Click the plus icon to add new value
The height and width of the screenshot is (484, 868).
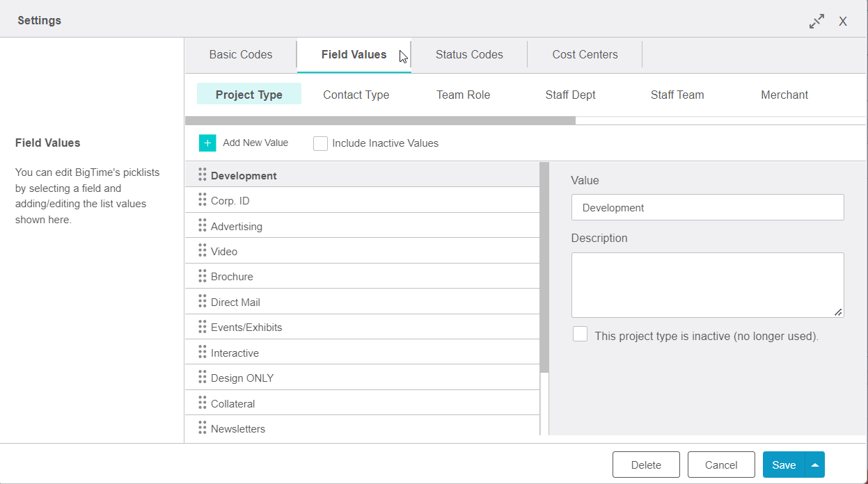tap(207, 143)
